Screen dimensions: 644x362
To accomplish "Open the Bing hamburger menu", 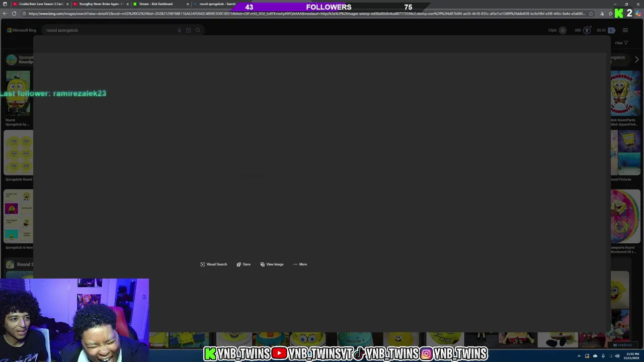I will (x=625, y=30).
